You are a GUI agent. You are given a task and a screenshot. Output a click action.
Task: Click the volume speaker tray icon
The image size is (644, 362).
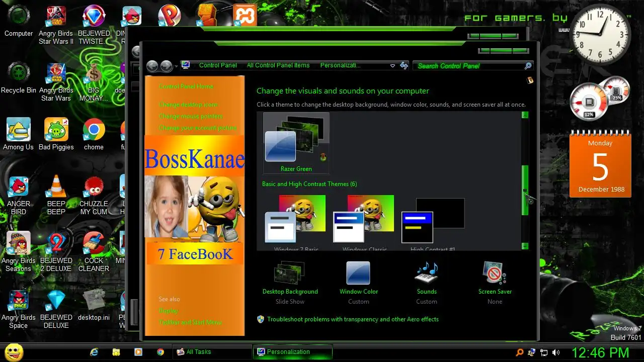pos(556,352)
